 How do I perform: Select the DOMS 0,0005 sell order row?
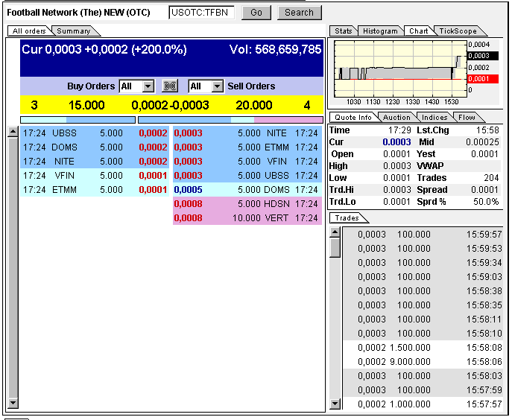click(x=247, y=190)
